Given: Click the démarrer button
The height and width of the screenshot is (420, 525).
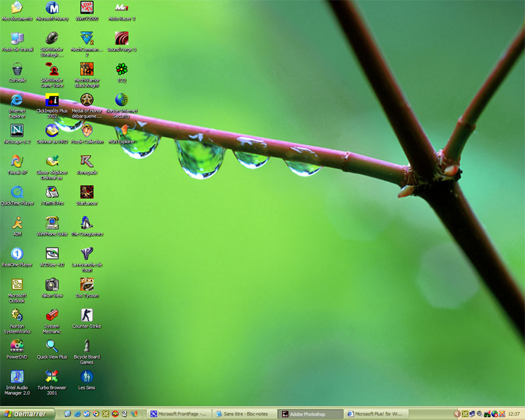Looking at the screenshot, I should pyautogui.click(x=26, y=413).
